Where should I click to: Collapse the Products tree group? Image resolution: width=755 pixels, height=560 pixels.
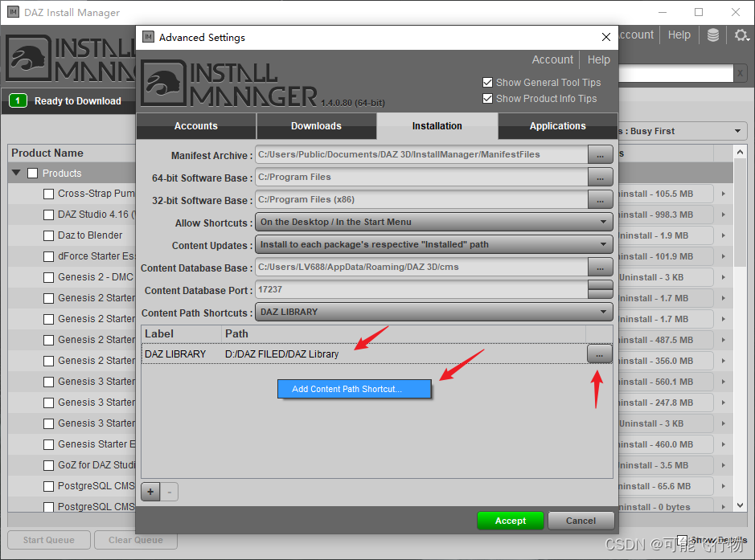click(16, 173)
